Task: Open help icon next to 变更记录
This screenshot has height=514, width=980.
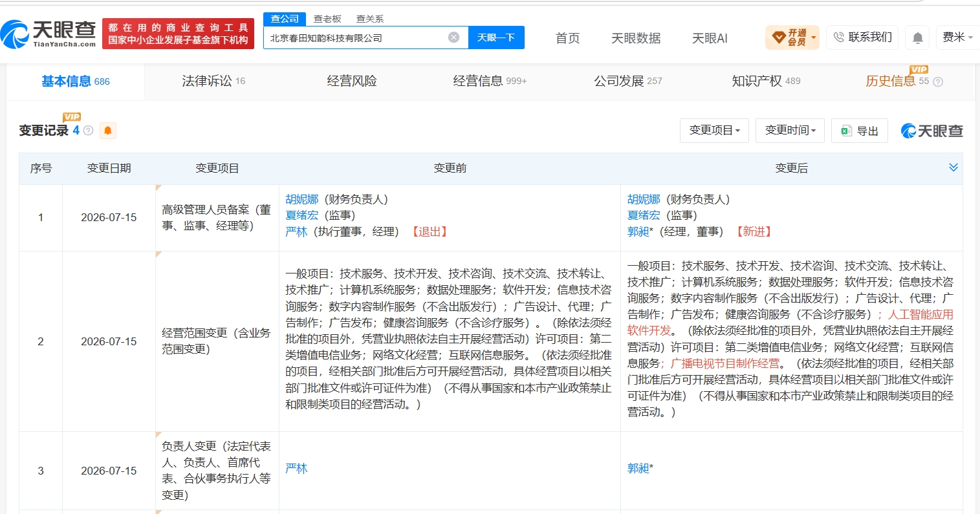Action: 89,131
